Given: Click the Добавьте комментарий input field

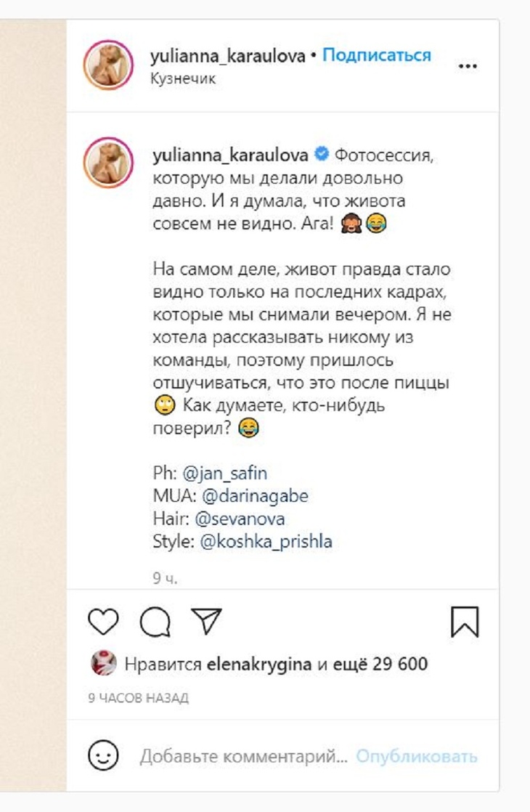Looking at the screenshot, I should tap(243, 756).
